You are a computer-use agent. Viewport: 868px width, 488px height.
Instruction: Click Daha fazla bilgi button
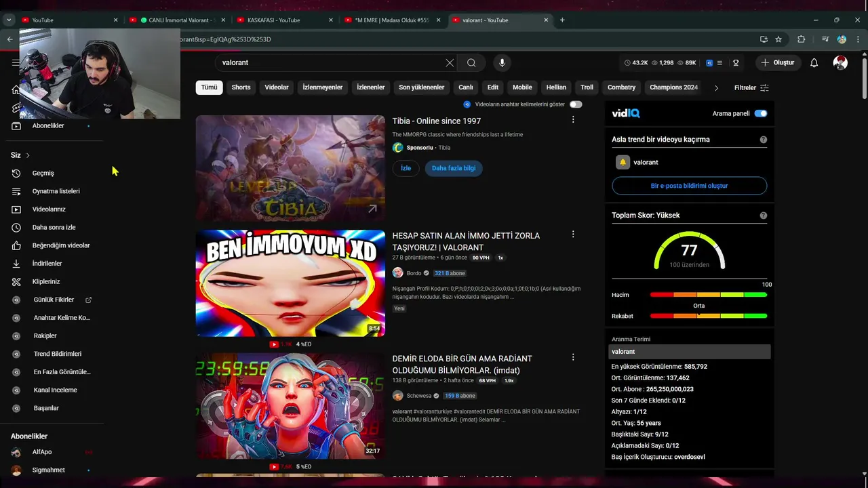click(x=454, y=168)
